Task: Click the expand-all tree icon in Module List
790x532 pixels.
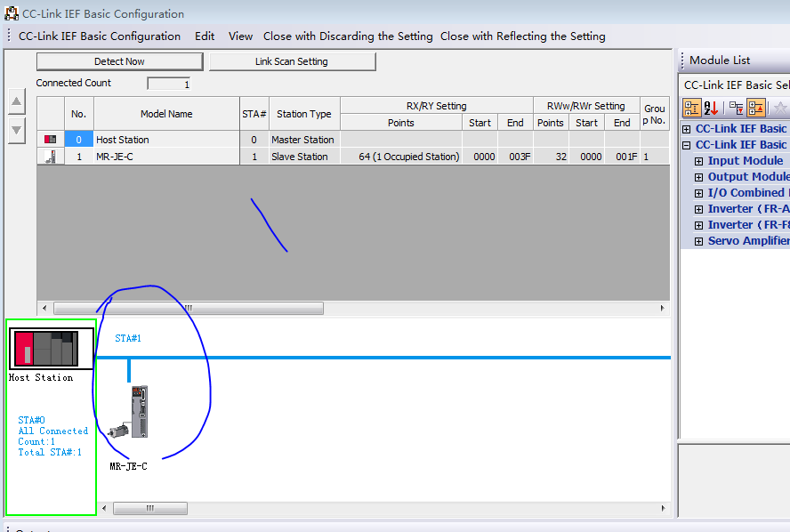Action: pos(737,108)
